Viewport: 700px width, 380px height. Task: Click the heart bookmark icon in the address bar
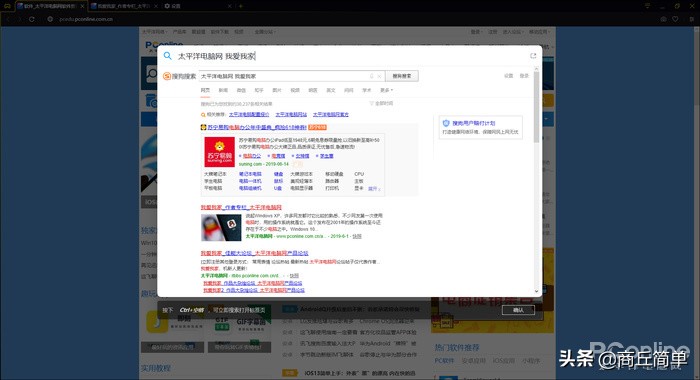click(675, 19)
